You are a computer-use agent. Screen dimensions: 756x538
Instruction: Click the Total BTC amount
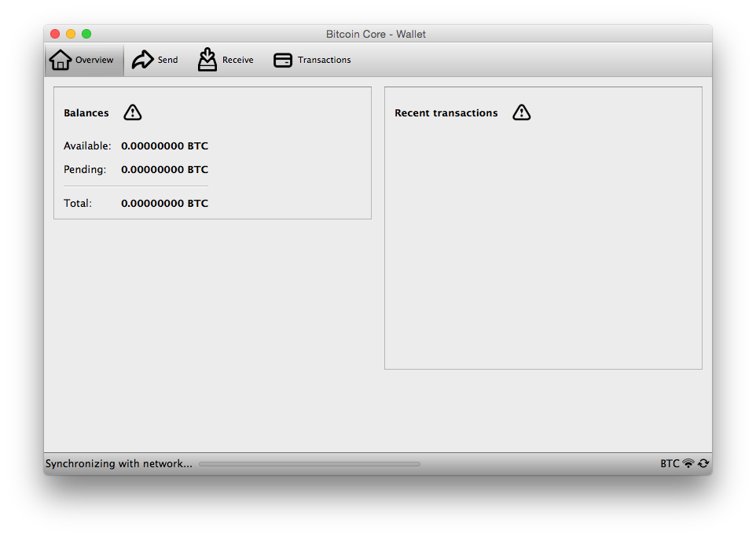coord(164,203)
